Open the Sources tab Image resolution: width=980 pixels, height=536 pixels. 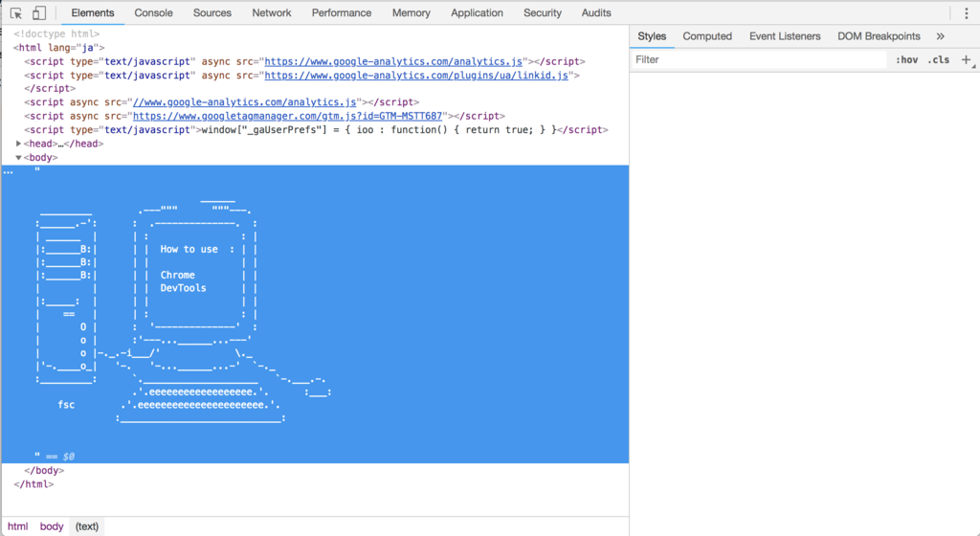coord(212,13)
